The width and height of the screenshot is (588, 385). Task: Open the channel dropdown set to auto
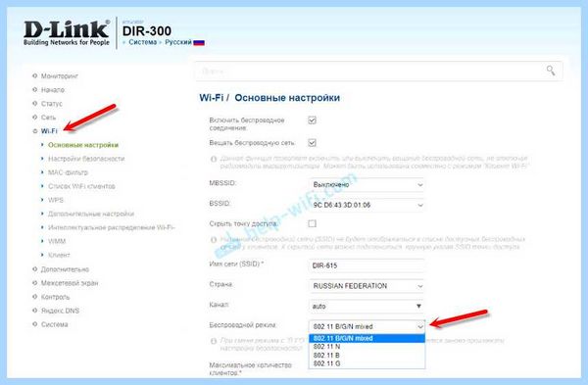tap(367, 307)
